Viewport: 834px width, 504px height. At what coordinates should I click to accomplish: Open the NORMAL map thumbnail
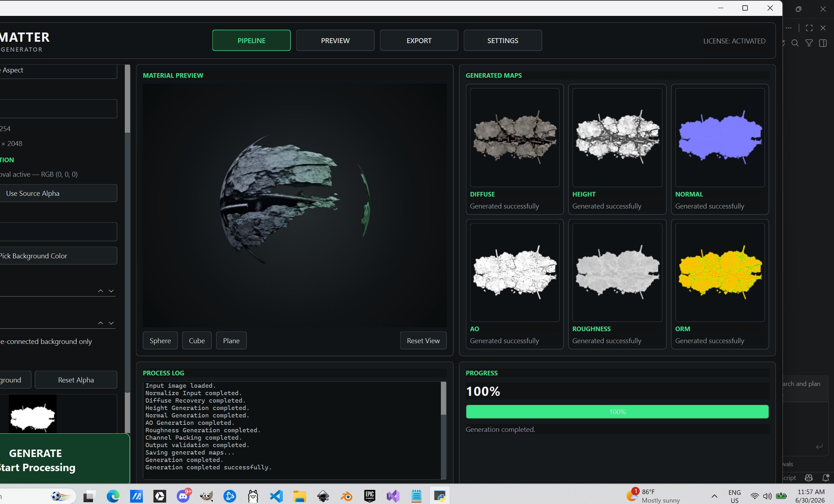pos(720,137)
